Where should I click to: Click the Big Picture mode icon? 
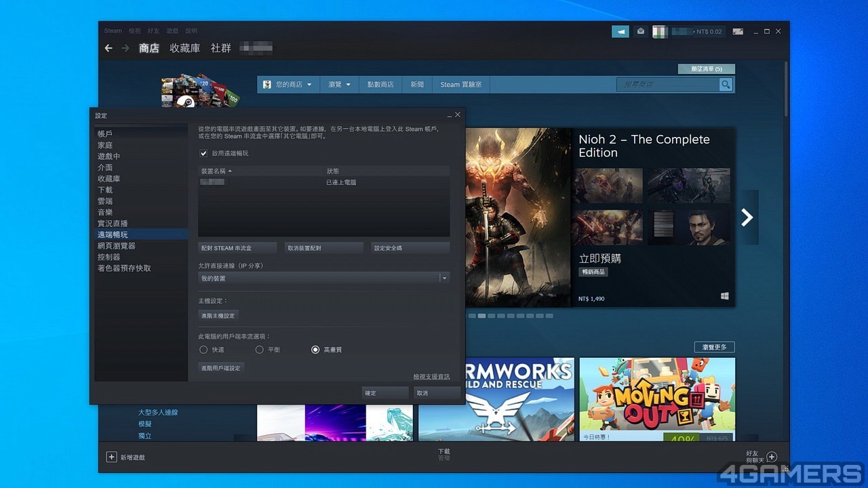pos(738,31)
